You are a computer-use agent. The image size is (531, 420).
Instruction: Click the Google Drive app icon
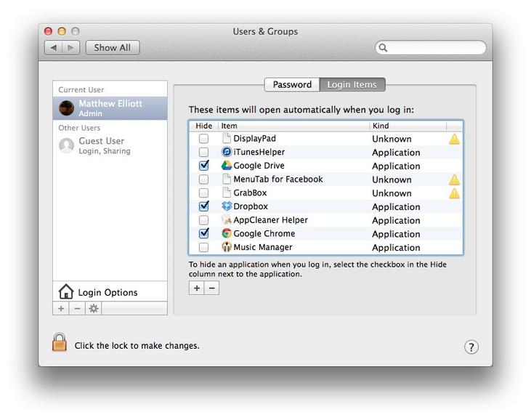(x=226, y=165)
